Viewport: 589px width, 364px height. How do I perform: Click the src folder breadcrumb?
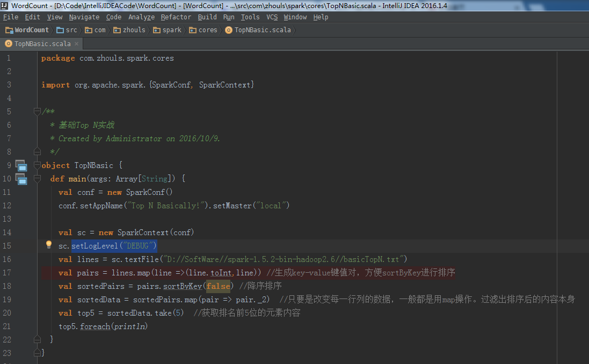coord(67,30)
